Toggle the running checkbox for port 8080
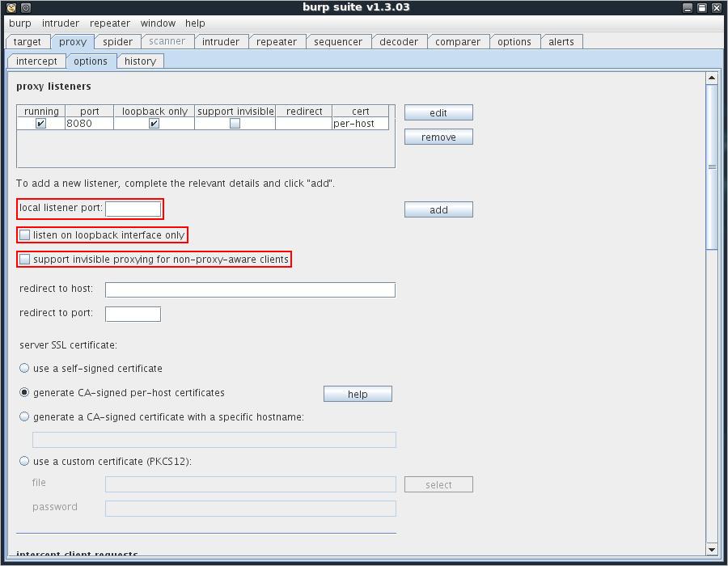This screenshot has height=566, width=728. tap(41, 124)
